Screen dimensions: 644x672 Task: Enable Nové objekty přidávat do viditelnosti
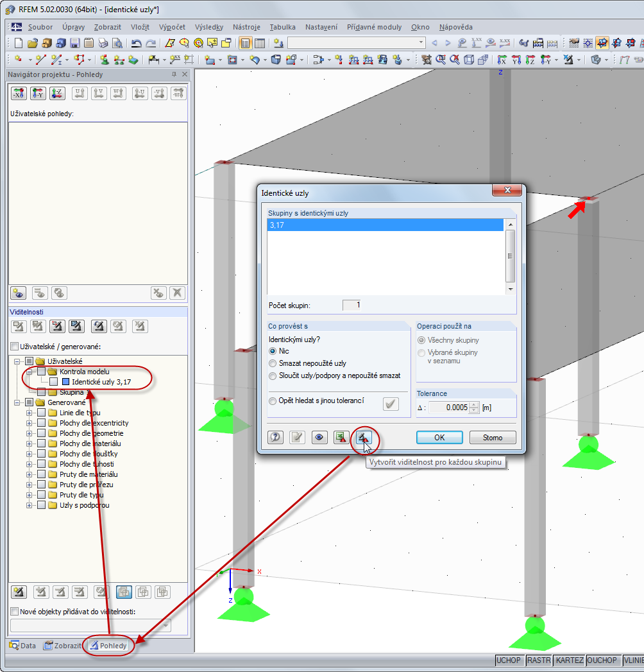[15, 612]
